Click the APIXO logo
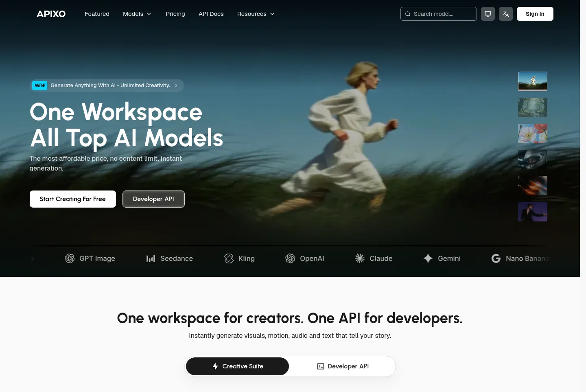This screenshot has width=586, height=392. 51,14
